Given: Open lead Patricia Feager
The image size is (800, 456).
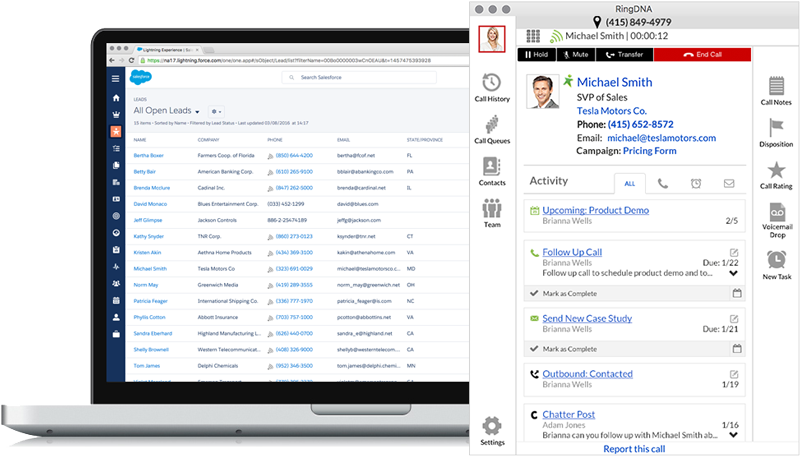Looking at the screenshot, I should (x=150, y=301).
